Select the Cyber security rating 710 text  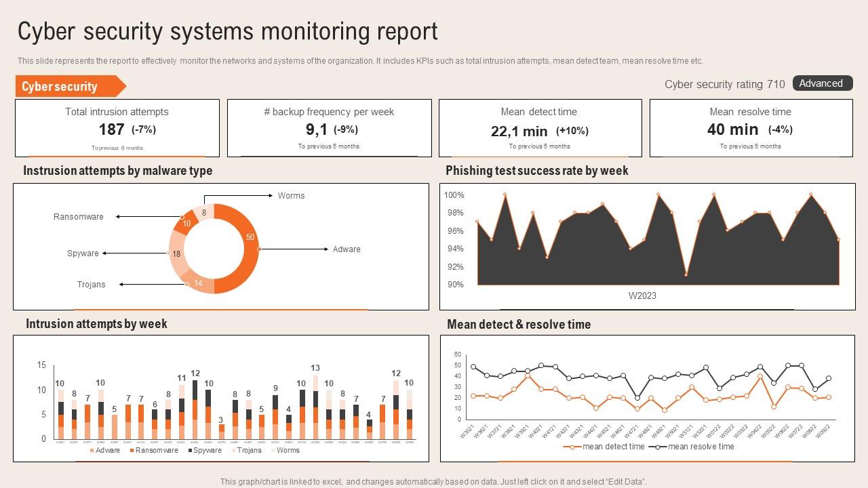(x=724, y=84)
